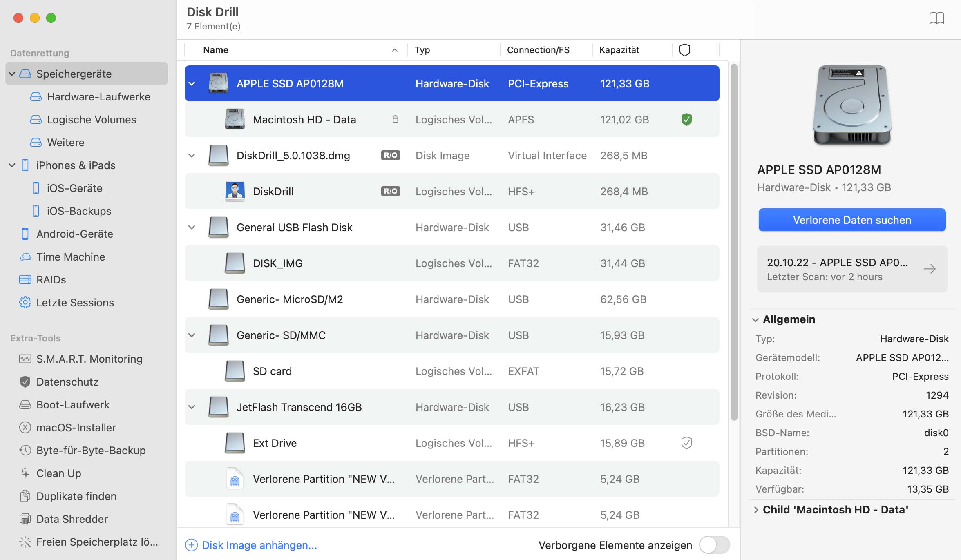
Task: Open the Clean Up tool
Action: pos(59,473)
